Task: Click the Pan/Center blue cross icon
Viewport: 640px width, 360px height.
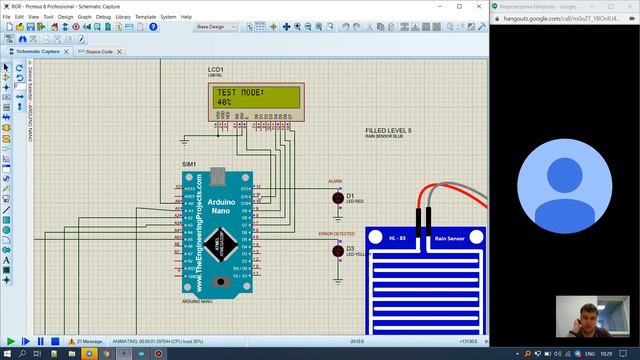Action: click(287, 27)
